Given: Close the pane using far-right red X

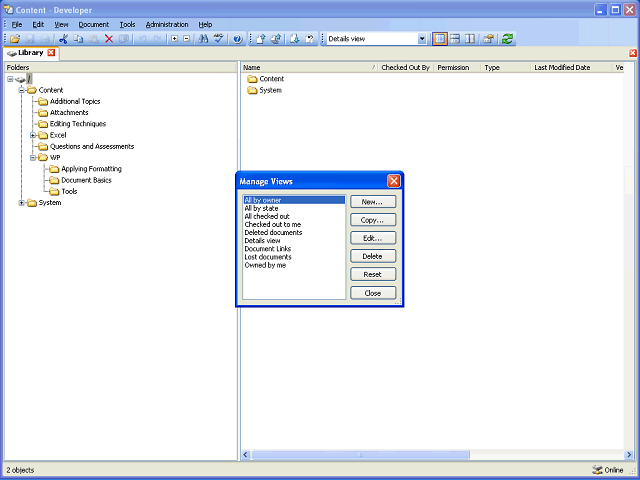Looking at the screenshot, I should pyautogui.click(x=633, y=53).
